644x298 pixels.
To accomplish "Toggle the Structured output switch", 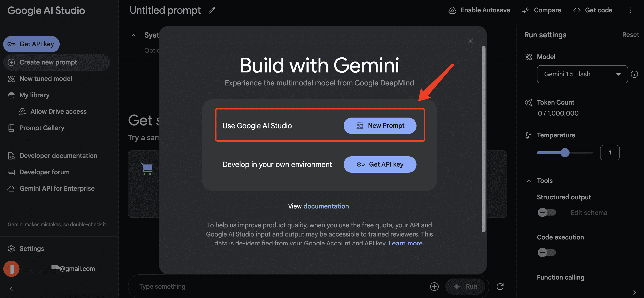I will (x=547, y=212).
